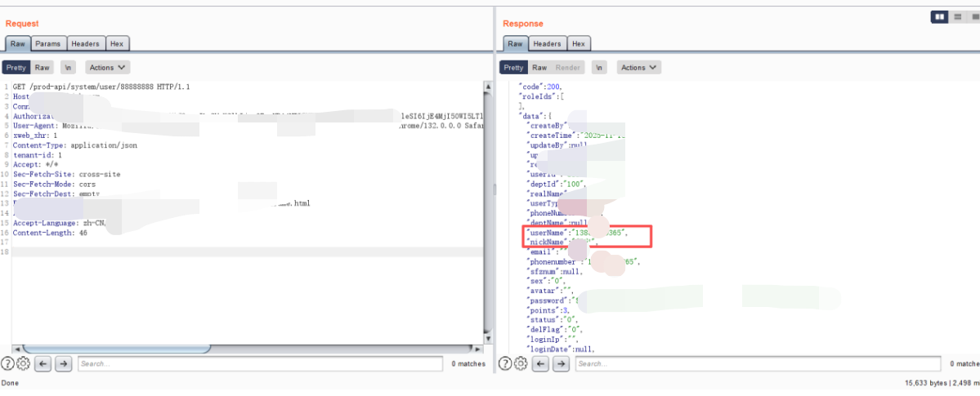Click the "deptId":"100" response line
The height and width of the screenshot is (396, 980).
[x=558, y=185]
